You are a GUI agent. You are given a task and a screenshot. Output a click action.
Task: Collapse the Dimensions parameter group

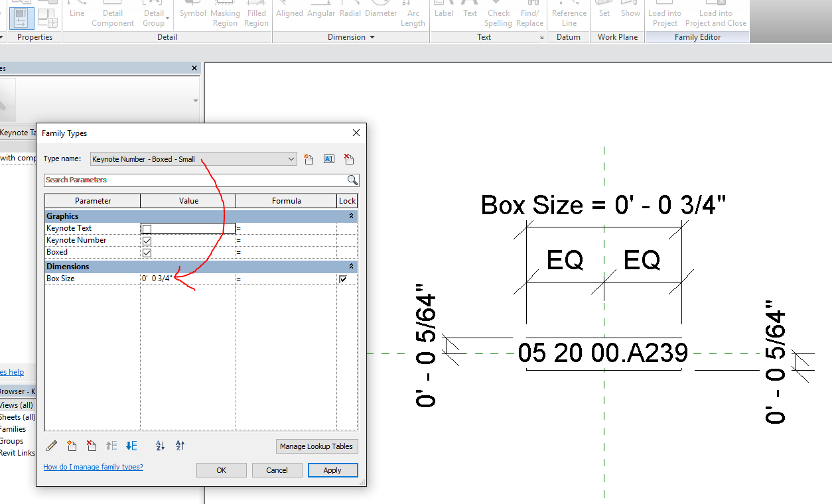coord(351,267)
